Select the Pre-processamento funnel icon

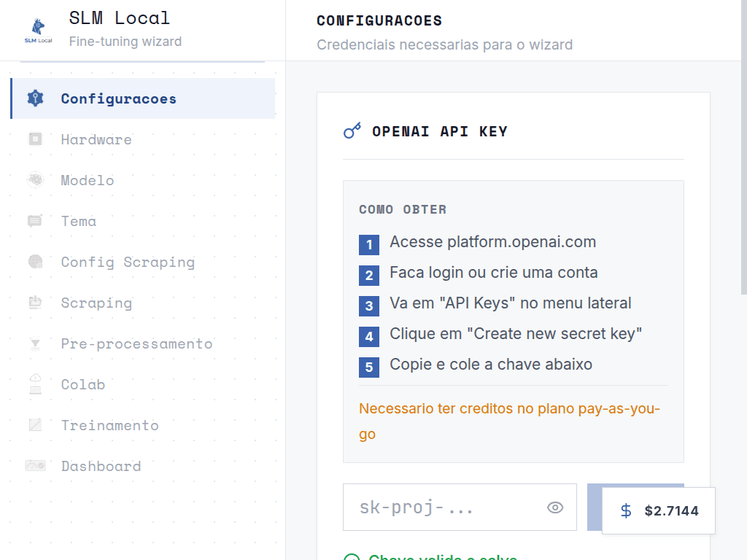tap(35, 343)
